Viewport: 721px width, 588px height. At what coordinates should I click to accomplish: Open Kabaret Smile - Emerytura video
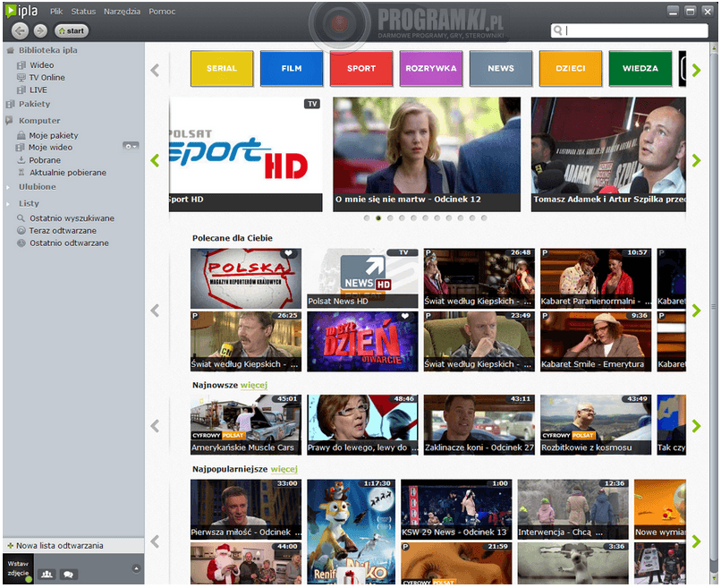pos(596,341)
